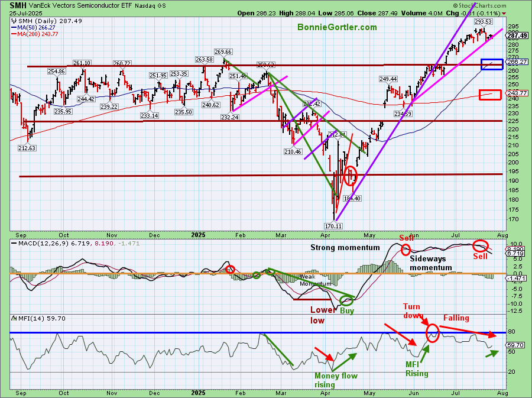This screenshot has width=532, height=398.
Task: Click the red circle below Turn down on MFI
Action: (432, 333)
